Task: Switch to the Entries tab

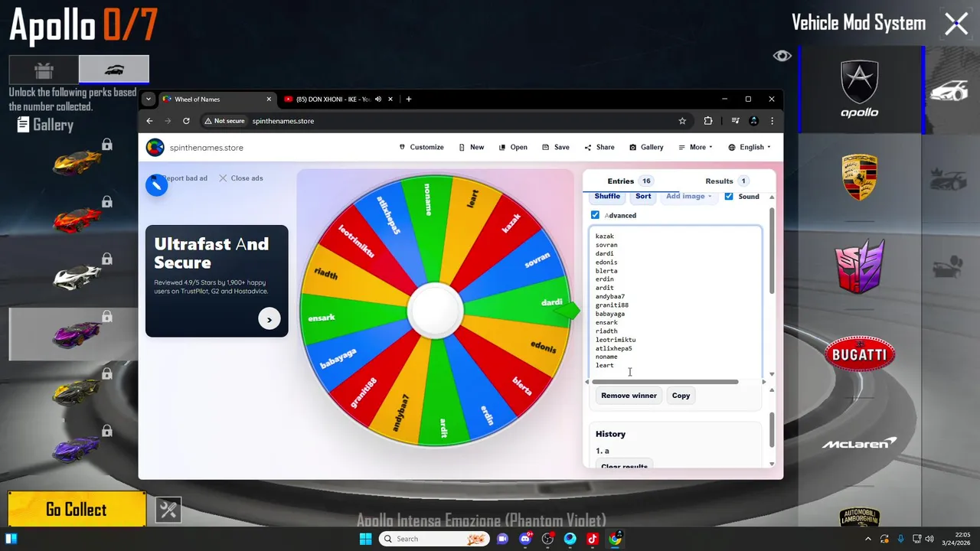Action: (x=629, y=181)
